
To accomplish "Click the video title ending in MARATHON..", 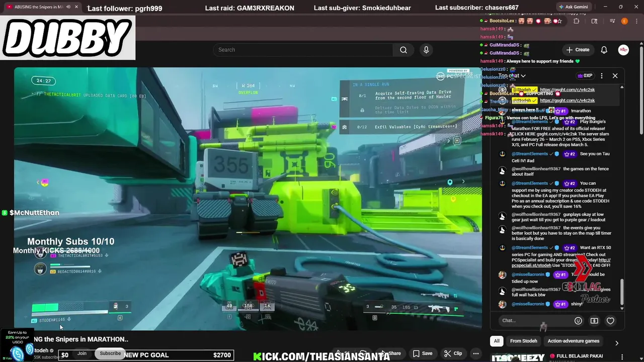I will click(x=81, y=339).
